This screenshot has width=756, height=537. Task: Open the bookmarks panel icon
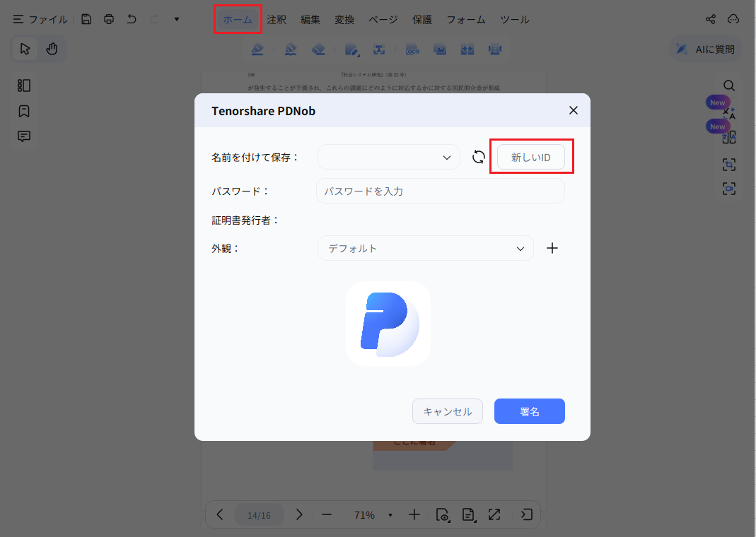[23, 111]
